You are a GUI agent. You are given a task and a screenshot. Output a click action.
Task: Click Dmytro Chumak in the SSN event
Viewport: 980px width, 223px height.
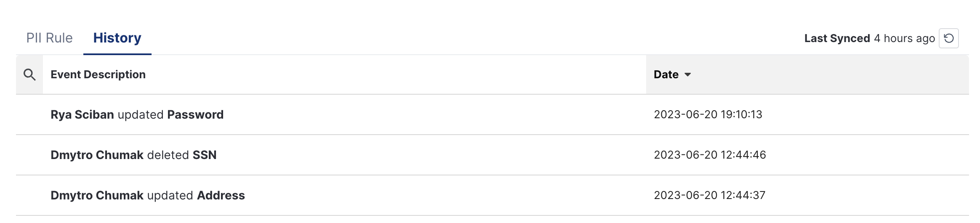tap(97, 155)
